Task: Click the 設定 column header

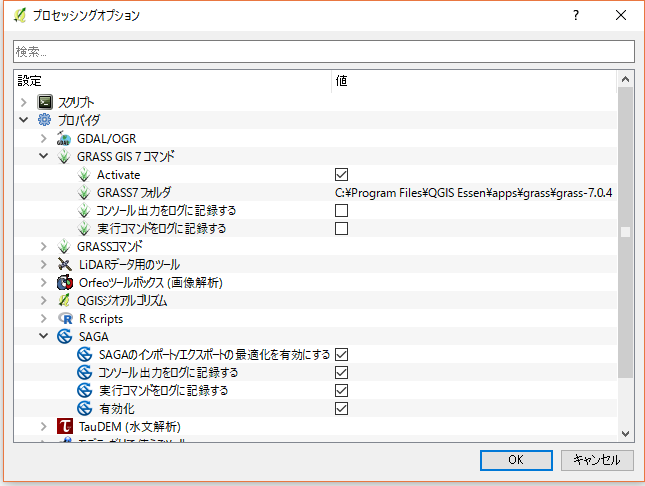Action: coord(173,81)
